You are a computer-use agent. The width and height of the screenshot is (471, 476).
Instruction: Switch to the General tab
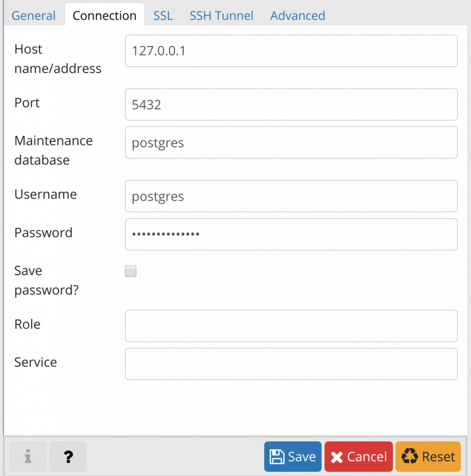point(33,15)
